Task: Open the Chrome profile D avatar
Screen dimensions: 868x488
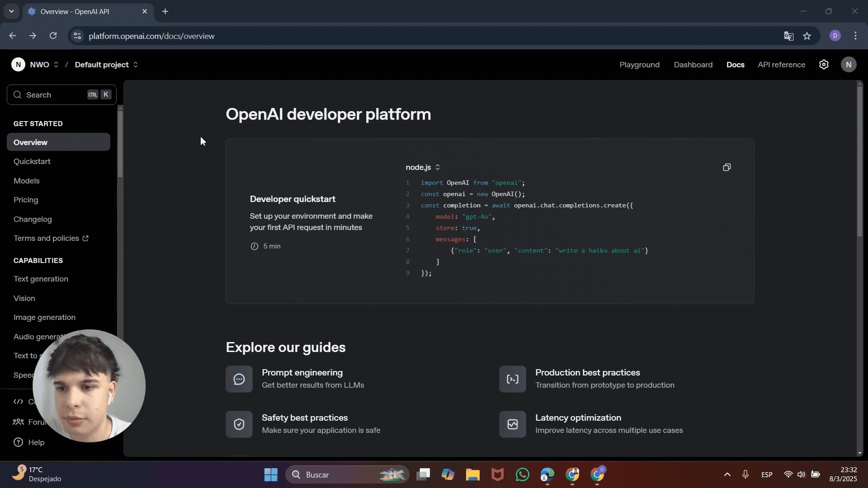Action: pyautogui.click(x=835, y=36)
